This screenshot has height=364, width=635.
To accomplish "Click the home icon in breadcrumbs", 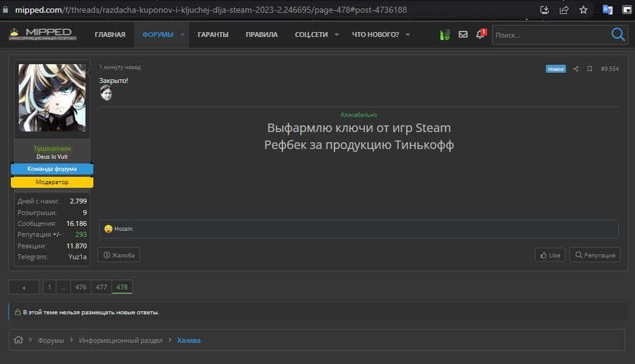I will click(x=19, y=340).
